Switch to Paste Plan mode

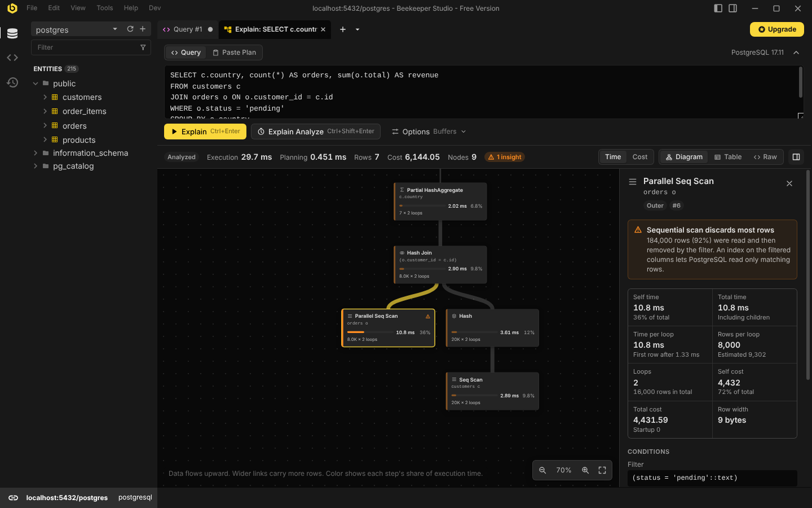click(x=234, y=52)
